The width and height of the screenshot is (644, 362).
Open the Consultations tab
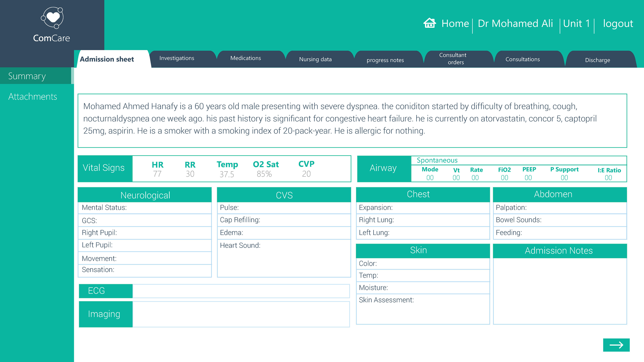(523, 59)
